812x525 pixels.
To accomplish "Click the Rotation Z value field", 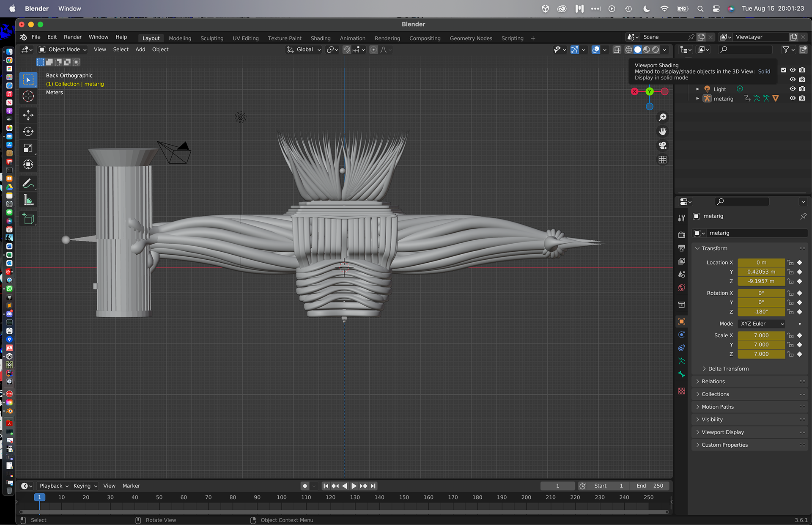I will point(761,312).
